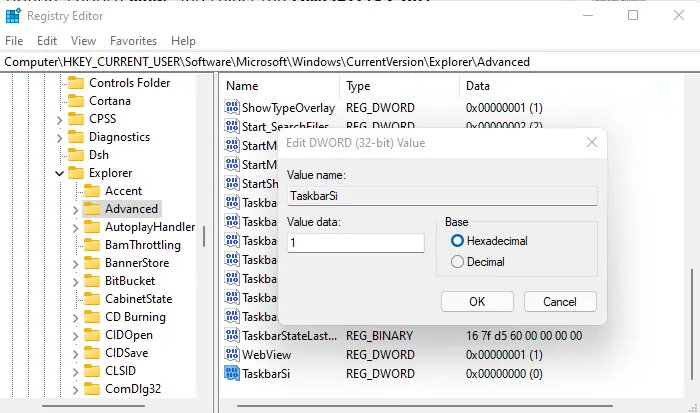This screenshot has height=413, width=700.
Task: Click the ComDlg32 folder icon
Action: [x=92, y=389]
